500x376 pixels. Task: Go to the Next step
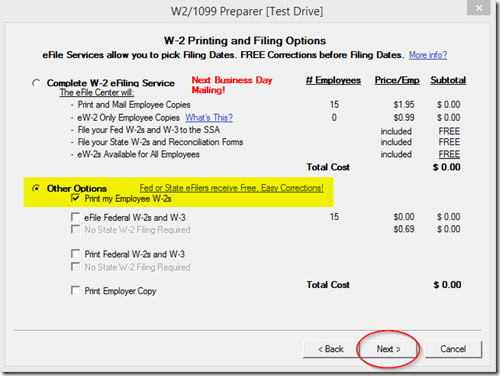click(x=388, y=349)
